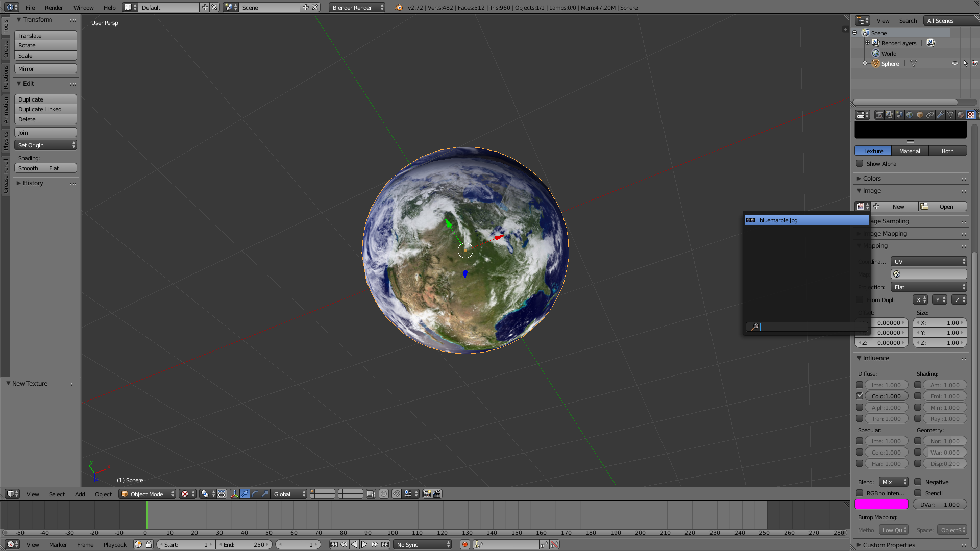This screenshot has width=980, height=551.
Task: Enable the Negative checkbox
Action: click(x=918, y=482)
